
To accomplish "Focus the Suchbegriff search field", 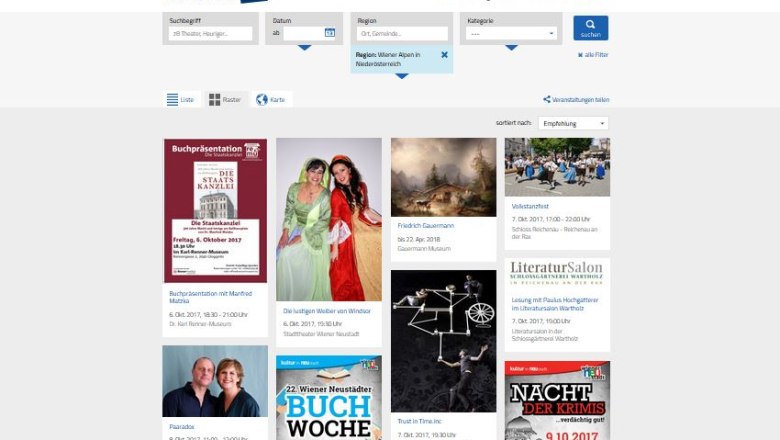I will coord(210,33).
